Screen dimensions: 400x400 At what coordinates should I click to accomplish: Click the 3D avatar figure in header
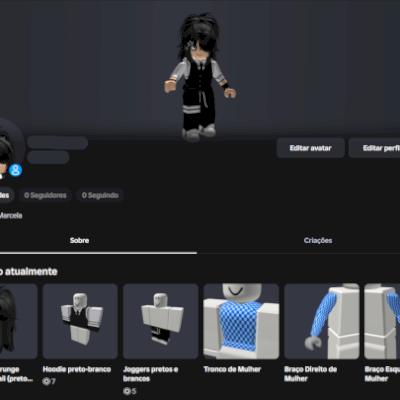[x=199, y=77]
